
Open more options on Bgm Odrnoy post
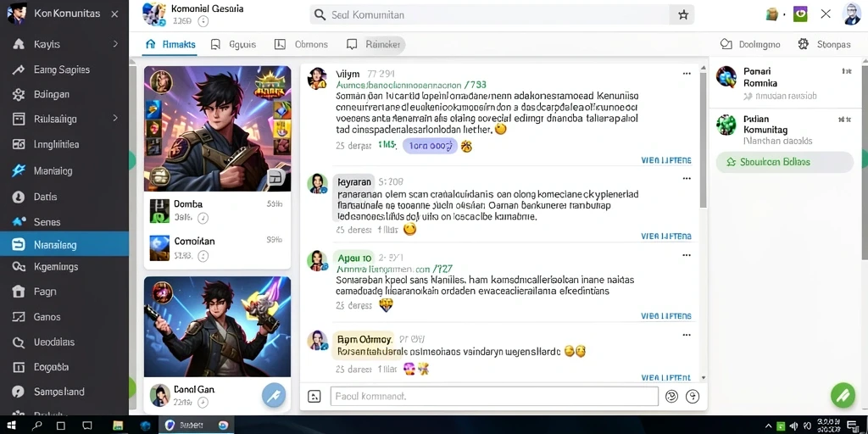(x=687, y=335)
